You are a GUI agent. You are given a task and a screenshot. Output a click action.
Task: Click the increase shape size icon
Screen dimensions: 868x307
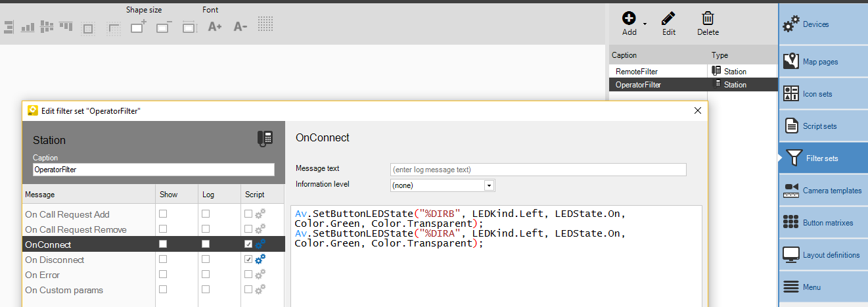click(138, 27)
